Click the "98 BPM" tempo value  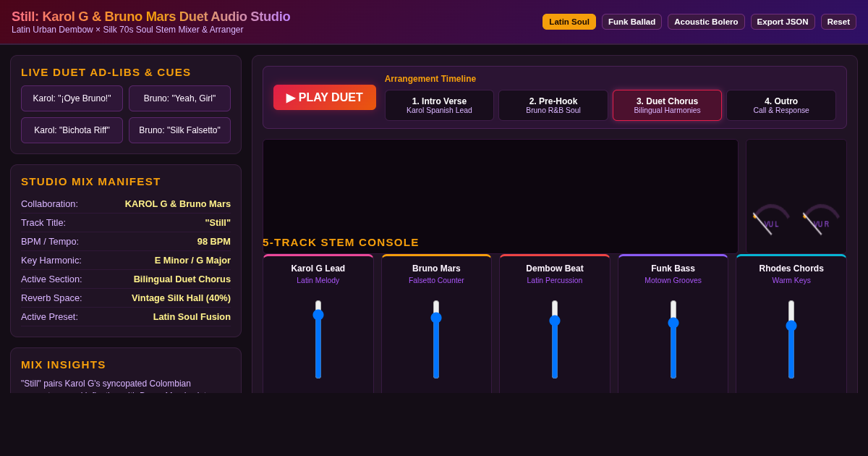point(214,241)
